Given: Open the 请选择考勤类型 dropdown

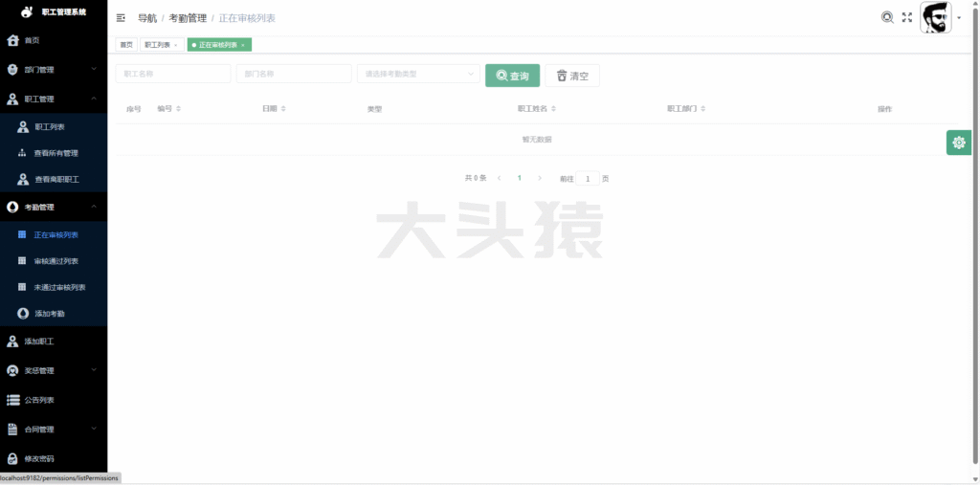Looking at the screenshot, I should tap(418, 74).
